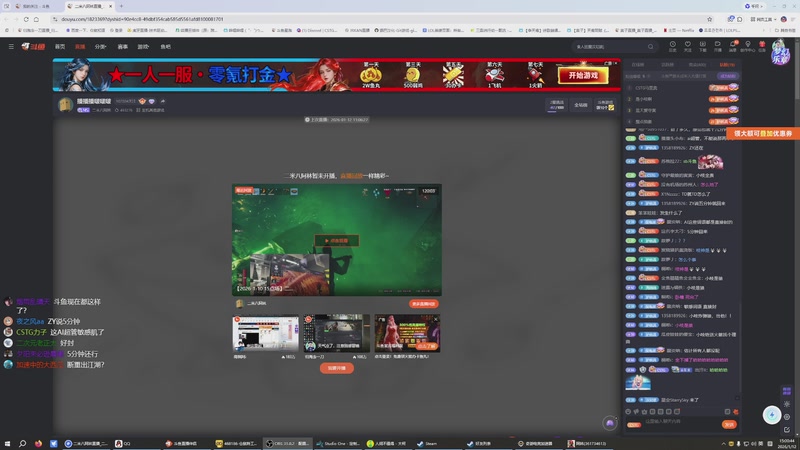Open the start-streaming camera icon

point(717,46)
